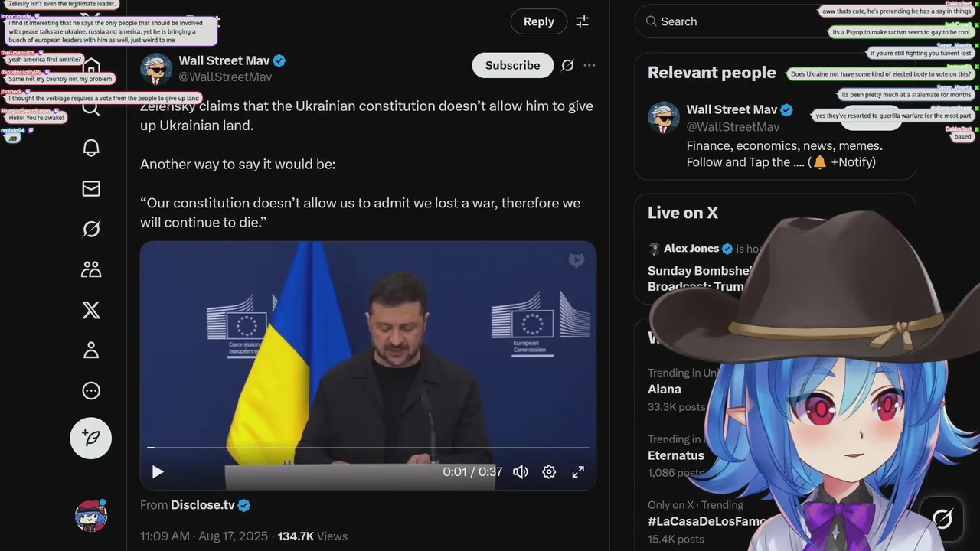Viewport: 980px width, 551px height.
Task: Click Grok explain icon beside Subscribe
Action: pyautogui.click(x=567, y=65)
